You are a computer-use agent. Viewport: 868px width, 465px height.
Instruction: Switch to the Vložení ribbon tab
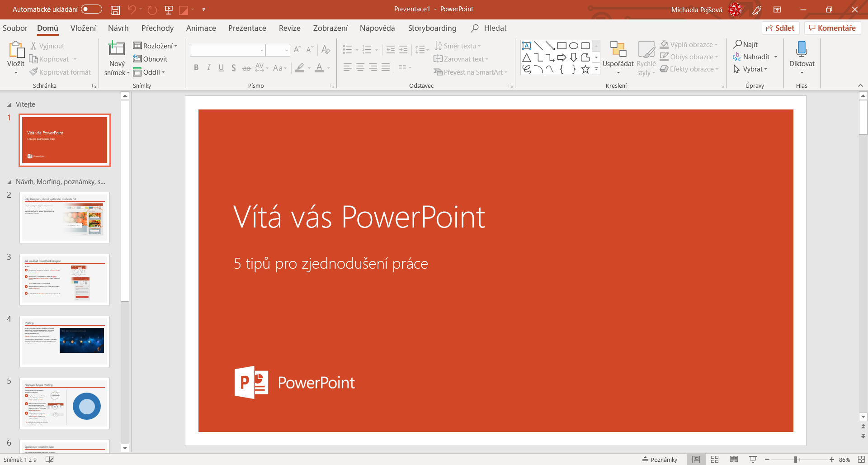(83, 28)
